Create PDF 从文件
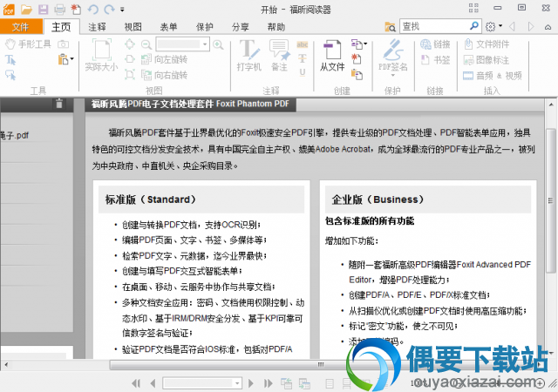 [332, 55]
